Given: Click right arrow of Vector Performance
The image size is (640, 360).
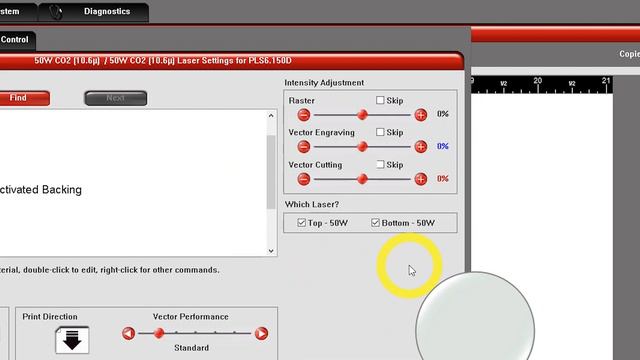Looking at the screenshot, I should [262, 333].
